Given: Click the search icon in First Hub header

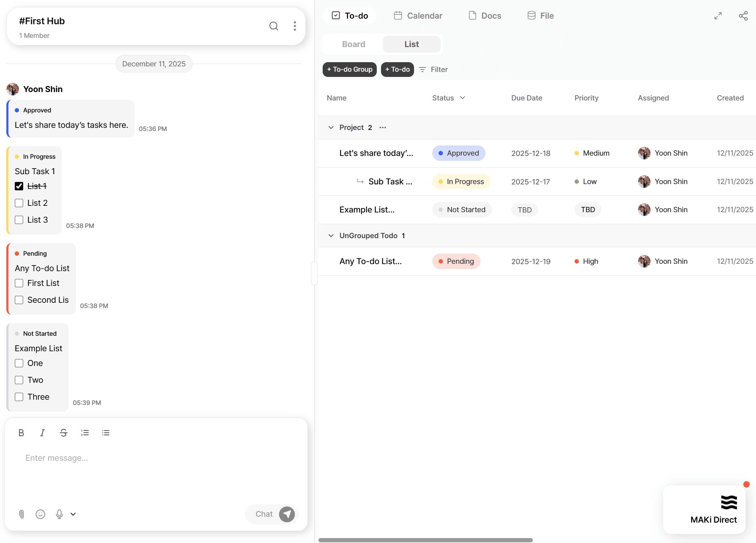Looking at the screenshot, I should click(x=273, y=26).
